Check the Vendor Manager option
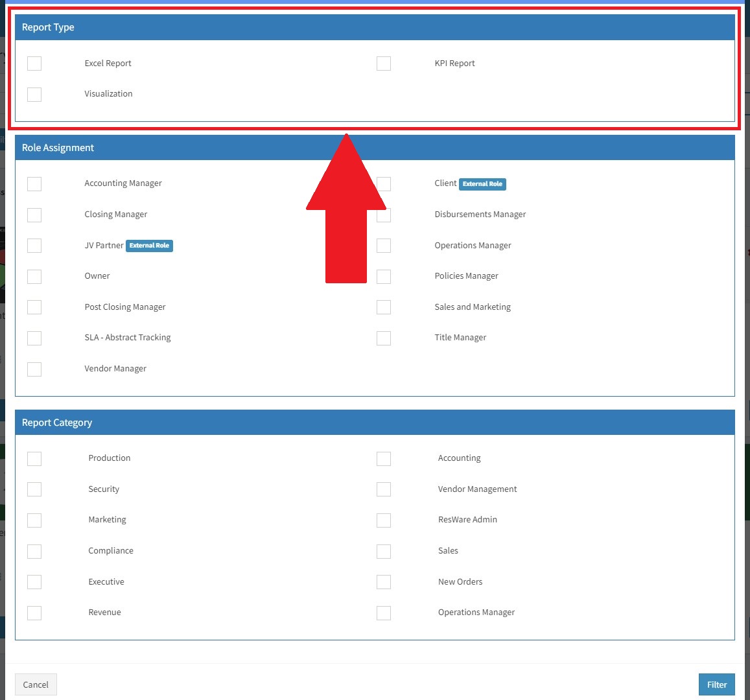This screenshot has width=750, height=700. click(x=34, y=369)
